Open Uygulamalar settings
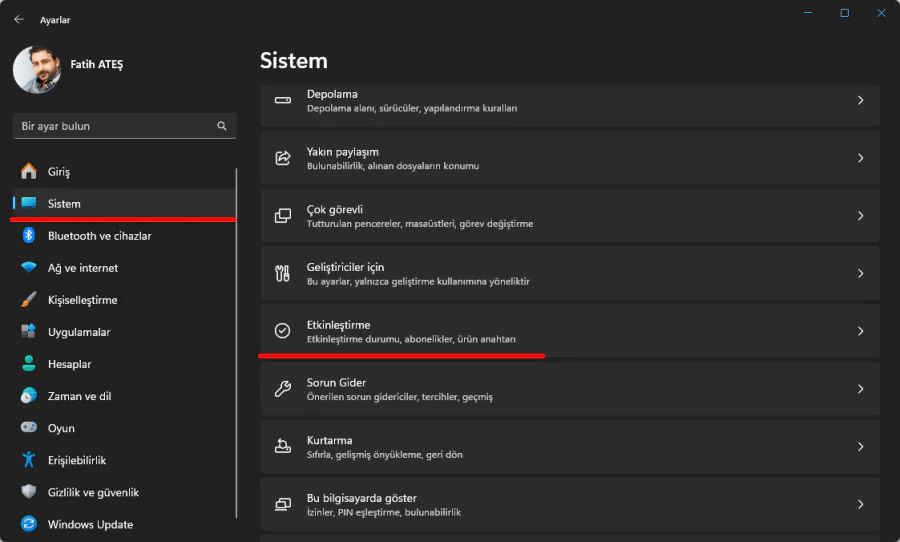Screen dimensions: 900x542 pyautogui.click(x=124, y=332)
